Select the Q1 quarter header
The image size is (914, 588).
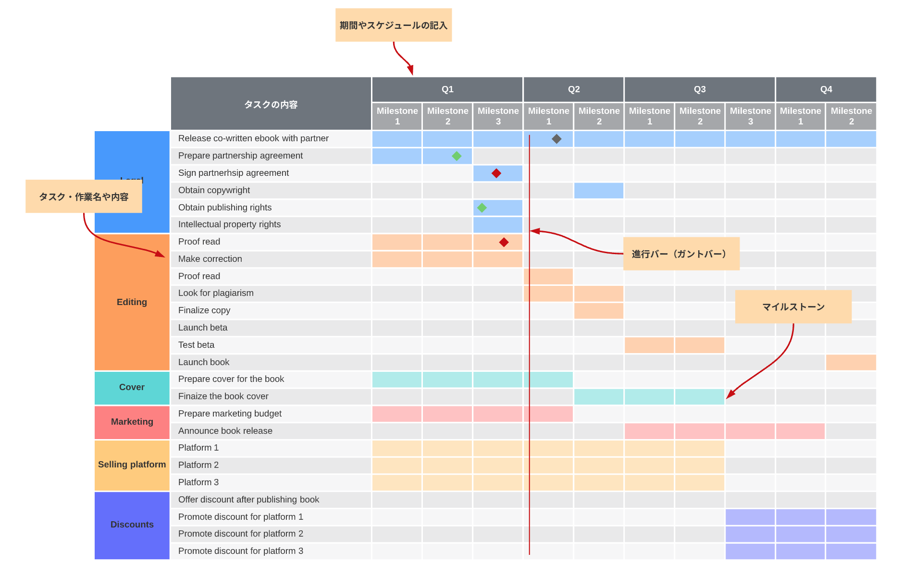[447, 89]
